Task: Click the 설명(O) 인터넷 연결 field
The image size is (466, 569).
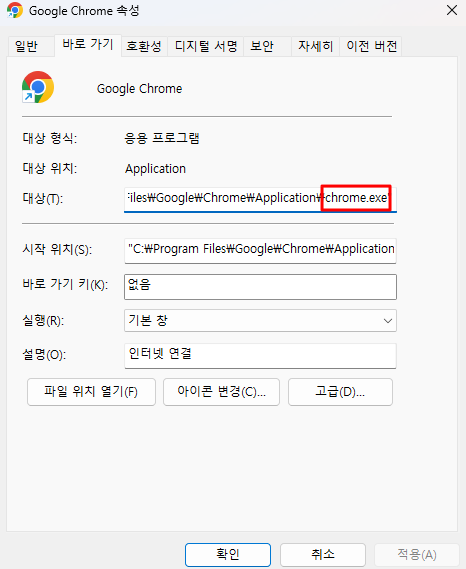Action: (260, 356)
